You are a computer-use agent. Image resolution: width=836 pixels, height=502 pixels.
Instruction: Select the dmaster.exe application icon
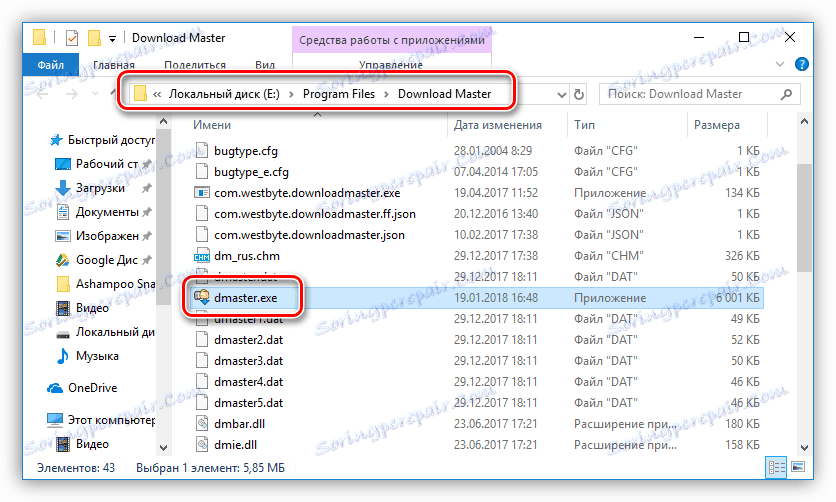202,297
